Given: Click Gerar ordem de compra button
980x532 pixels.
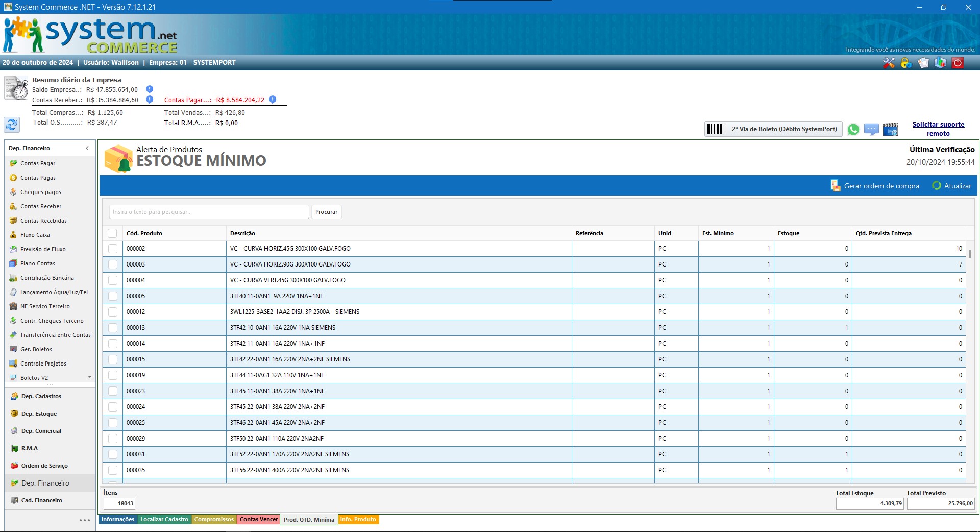Looking at the screenshot, I should tap(875, 186).
